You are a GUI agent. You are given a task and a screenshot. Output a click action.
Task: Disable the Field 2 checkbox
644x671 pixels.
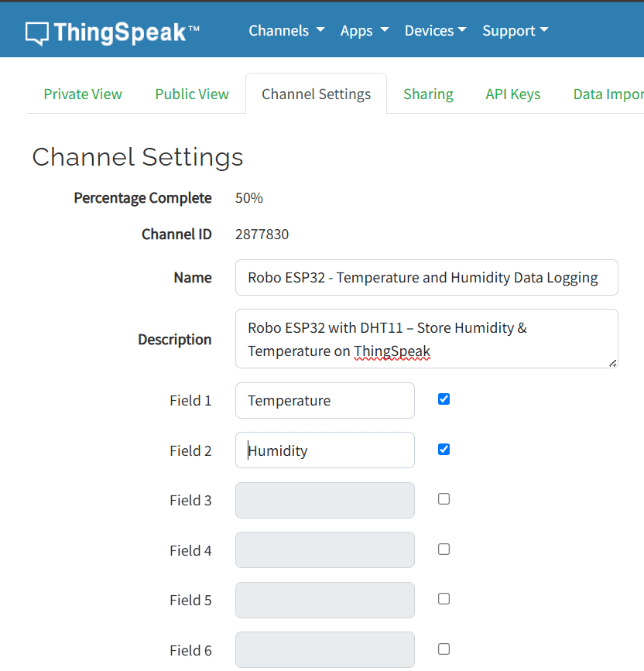coord(444,449)
